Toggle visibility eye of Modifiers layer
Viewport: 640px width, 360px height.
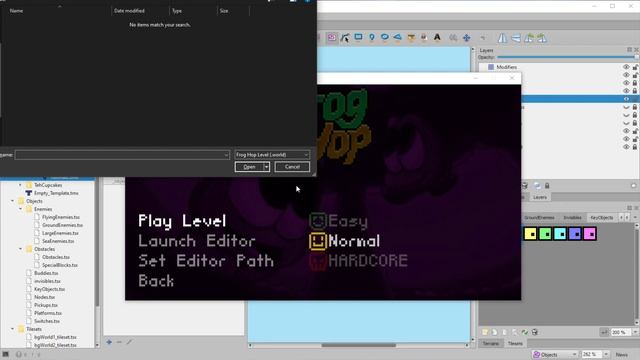coord(626,67)
